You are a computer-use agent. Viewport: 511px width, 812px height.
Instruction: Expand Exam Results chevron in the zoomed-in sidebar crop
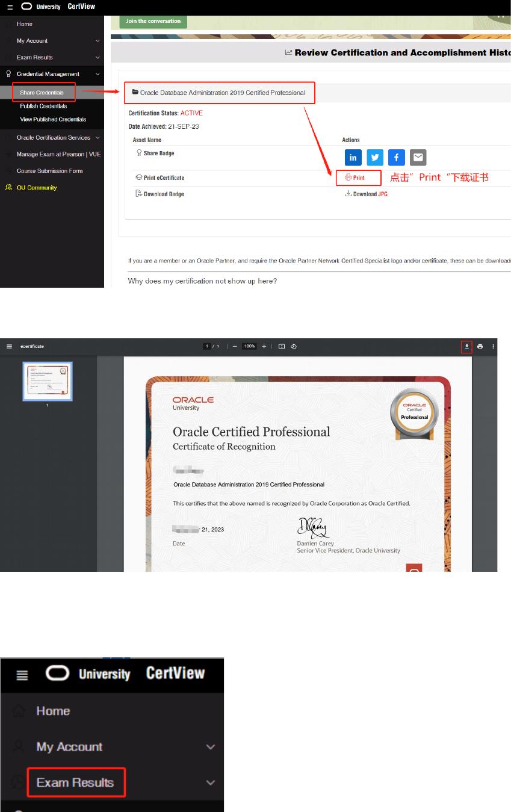(210, 783)
